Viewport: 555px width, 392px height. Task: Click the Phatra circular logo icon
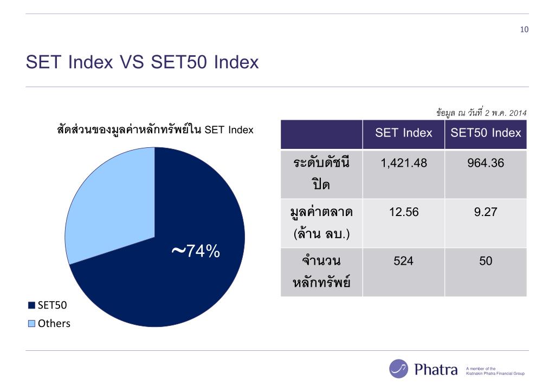point(398,369)
